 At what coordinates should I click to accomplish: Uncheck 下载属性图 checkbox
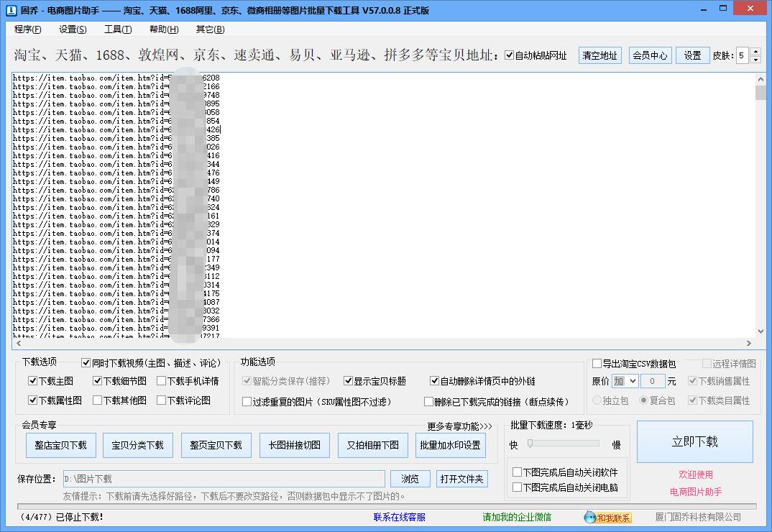click(x=32, y=400)
